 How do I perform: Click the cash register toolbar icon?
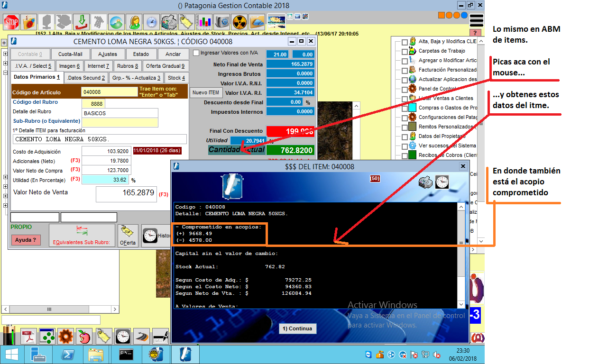click(x=169, y=22)
